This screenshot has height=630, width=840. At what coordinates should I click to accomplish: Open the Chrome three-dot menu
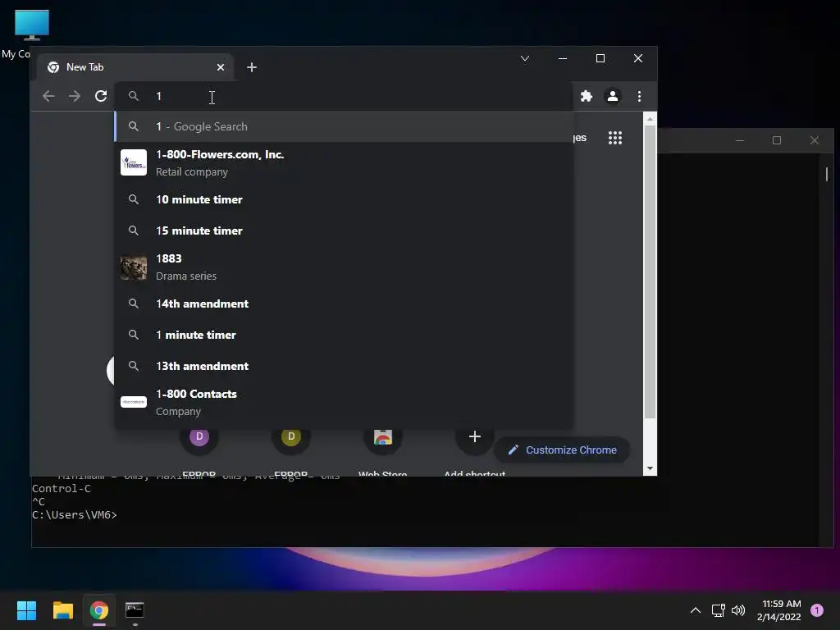point(639,96)
